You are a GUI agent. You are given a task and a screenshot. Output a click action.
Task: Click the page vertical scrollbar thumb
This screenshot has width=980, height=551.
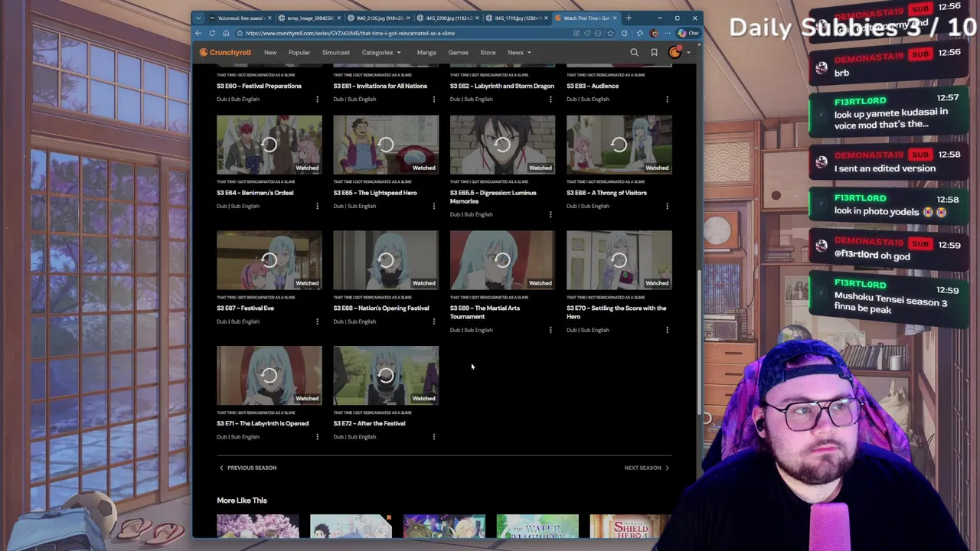[x=699, y=343]
